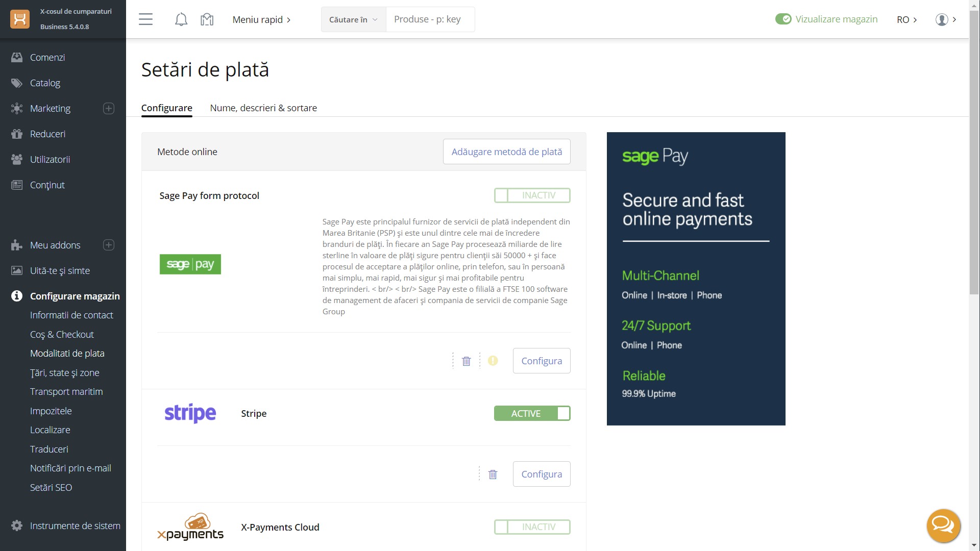Expand the profile menu arrow
980x551 pixels.
[954, 19]
